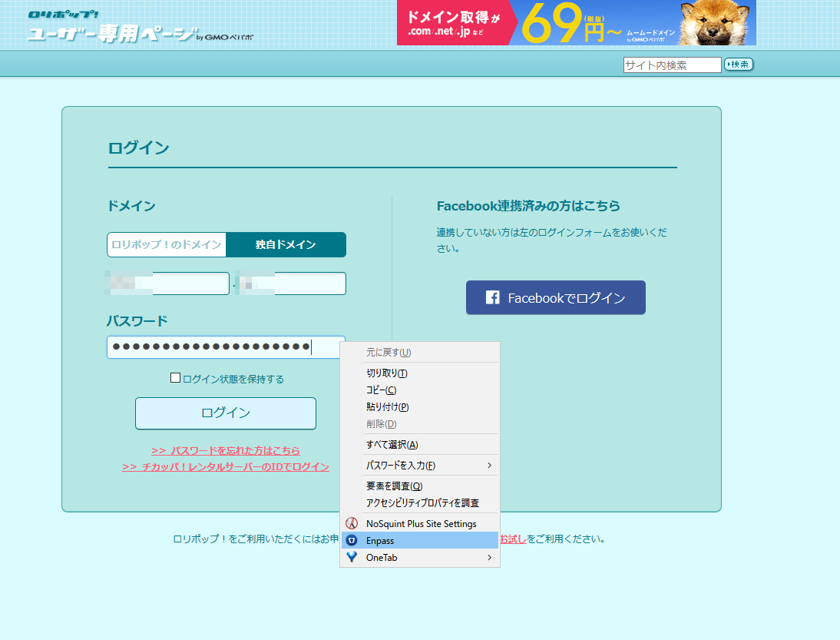840x640 pixels.
Task: Focus the second domain extension field
Action: [292, 284]
